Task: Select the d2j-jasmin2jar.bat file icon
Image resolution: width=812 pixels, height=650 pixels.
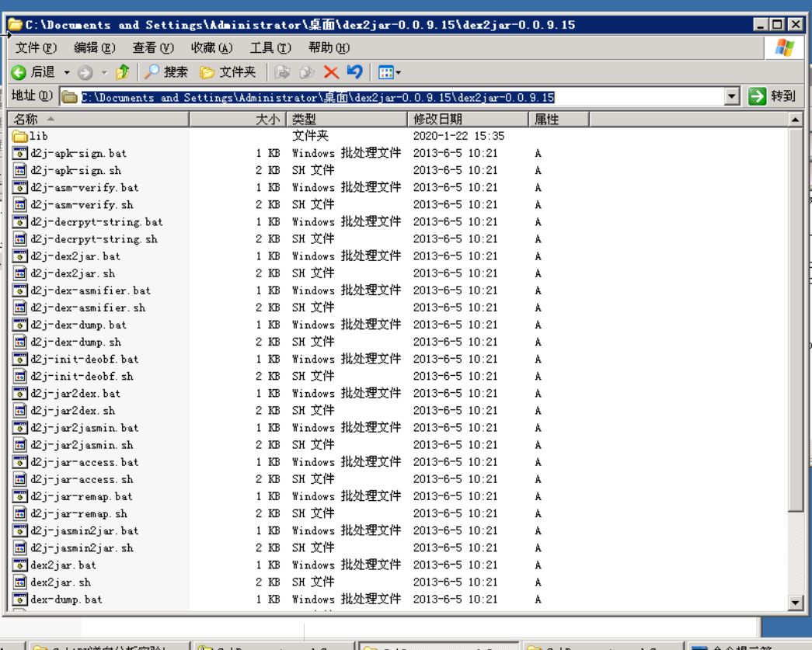Action: (19, 530)
